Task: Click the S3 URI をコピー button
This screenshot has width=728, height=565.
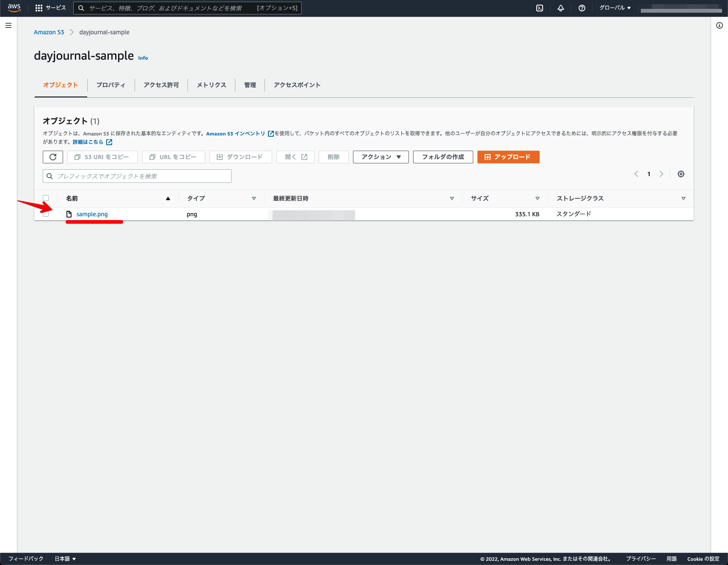Action: coord(102,157)
